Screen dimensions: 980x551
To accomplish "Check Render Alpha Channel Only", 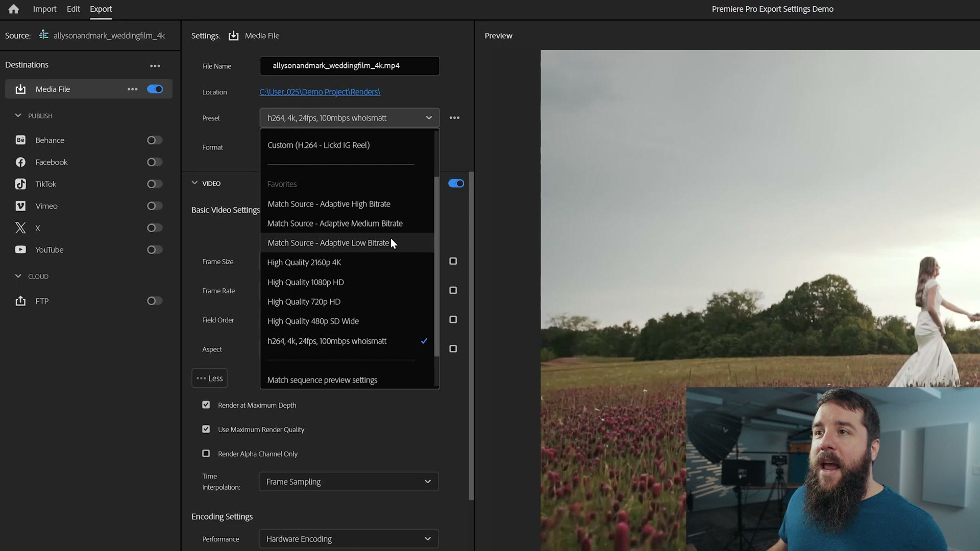I will tap(206, 453).
